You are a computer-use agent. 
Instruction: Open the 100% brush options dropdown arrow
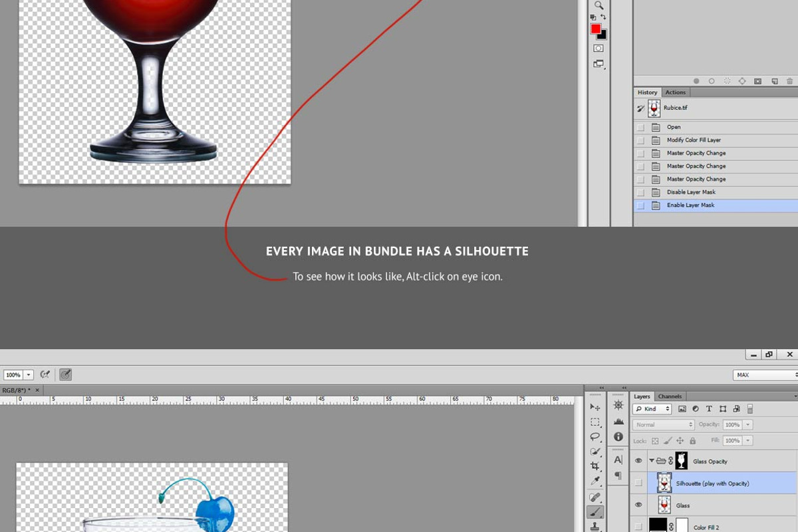point(29,375)
